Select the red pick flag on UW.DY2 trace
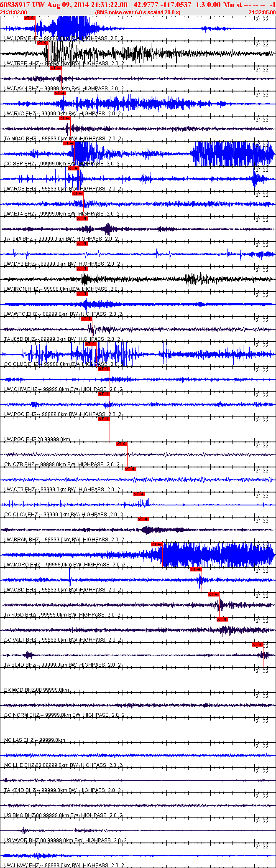Viewport: 276px width, 868px height. [x=82, y=244]
